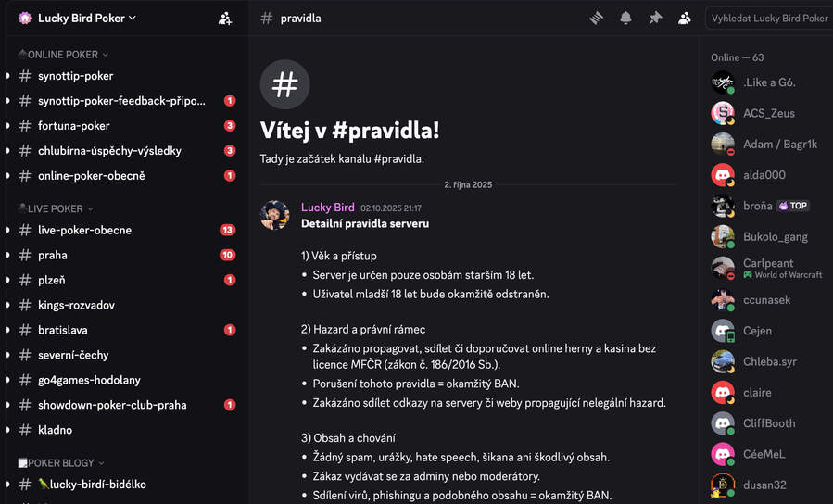The image size is (833, 504).
Task: Click ACS_Zeus's avatar in the member list
Action: coord(723,113)
